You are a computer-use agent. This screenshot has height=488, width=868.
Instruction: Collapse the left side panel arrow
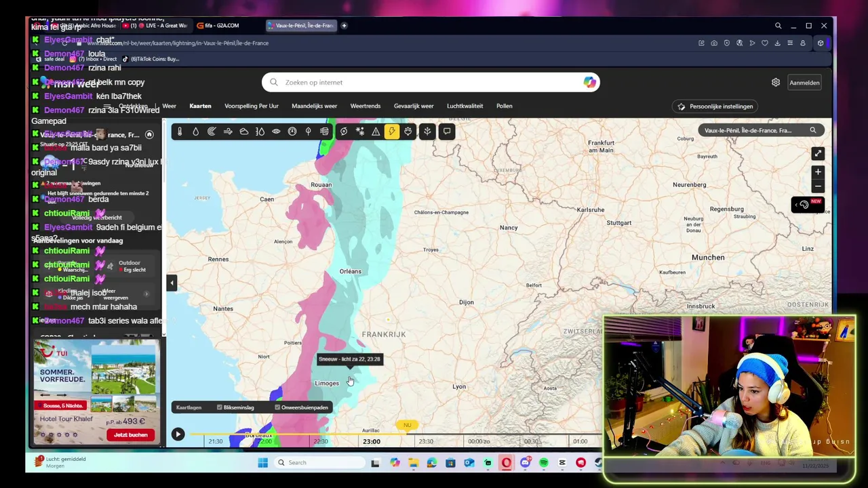[x=172, y=283]
